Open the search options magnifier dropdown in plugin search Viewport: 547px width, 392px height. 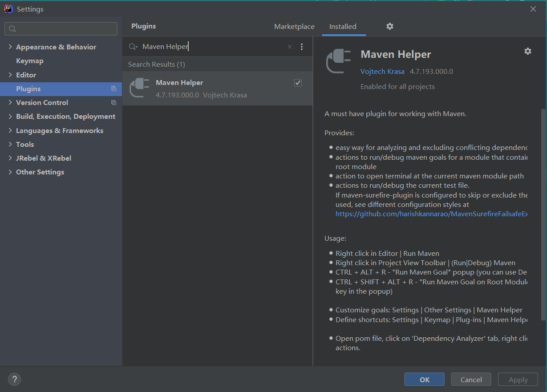coord(133,47)
